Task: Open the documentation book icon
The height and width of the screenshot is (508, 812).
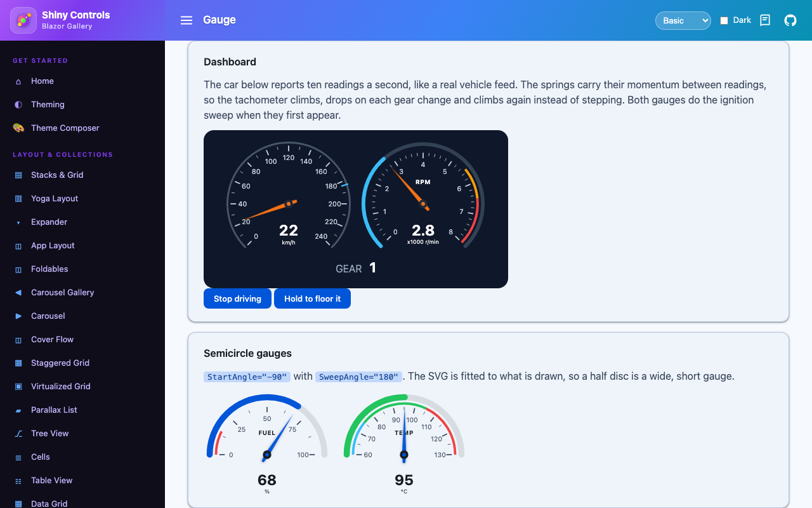Action: [765, 20]
